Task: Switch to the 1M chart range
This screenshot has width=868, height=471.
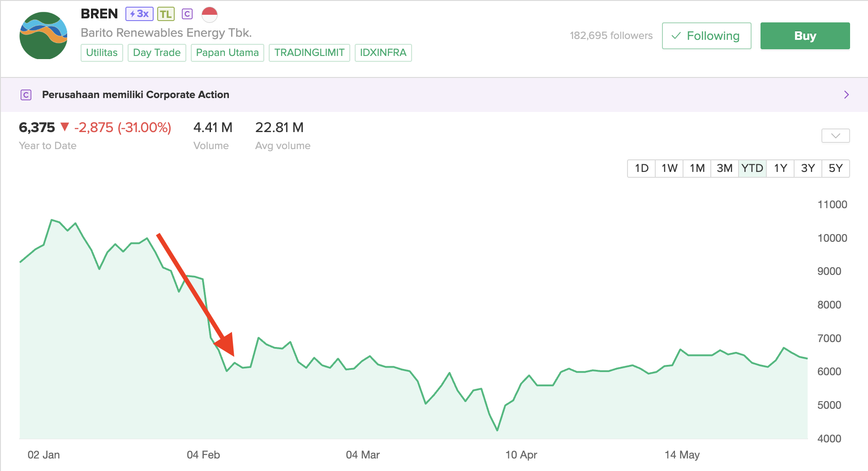Action: pos(697,168)
